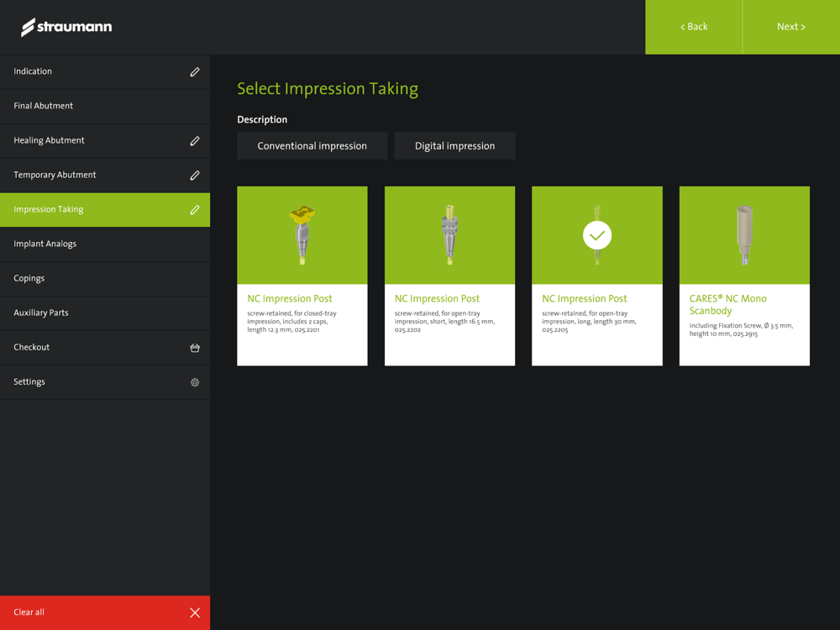Click the long 30 mm 025.2205 description
Image resolution: width=840 pixels, height=630 pixels.
click(589, 322)
